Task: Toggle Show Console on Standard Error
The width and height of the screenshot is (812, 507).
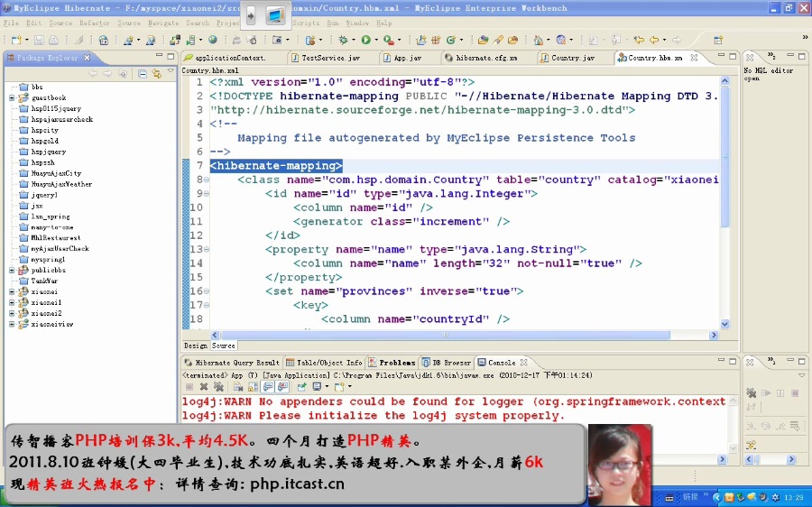Action: pos(282,387)
